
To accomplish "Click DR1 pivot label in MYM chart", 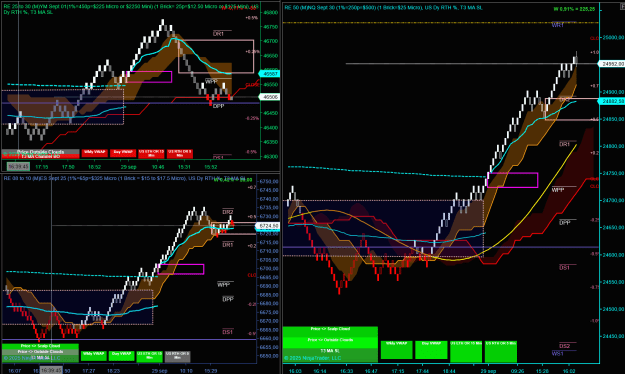I will 218,34.
